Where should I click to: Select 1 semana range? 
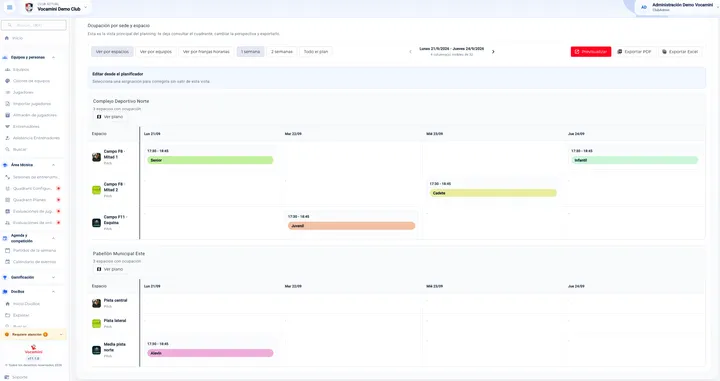(x=251, y=52)
